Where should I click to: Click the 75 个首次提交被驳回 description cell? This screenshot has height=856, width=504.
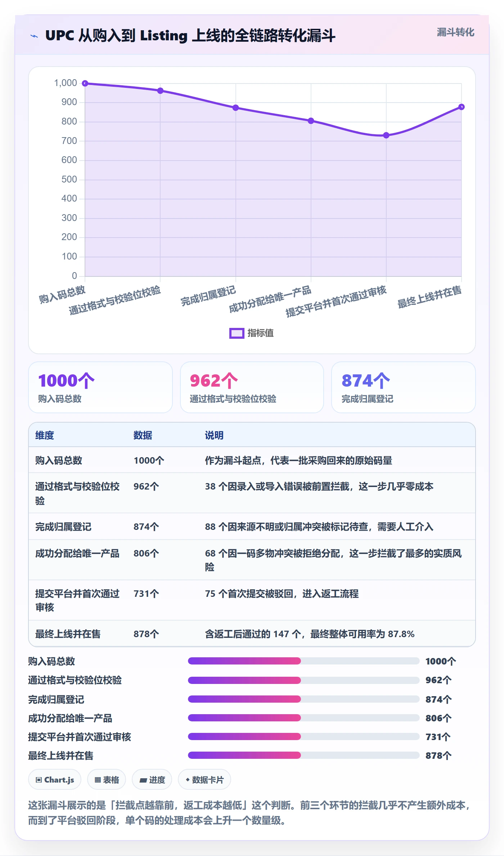(x=282, y=594)
